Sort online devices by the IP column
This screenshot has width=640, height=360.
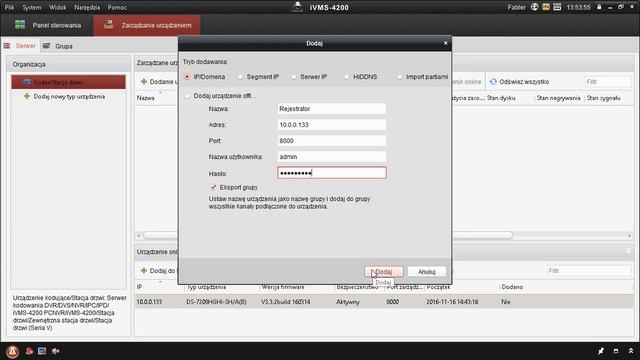click(139, 287)
